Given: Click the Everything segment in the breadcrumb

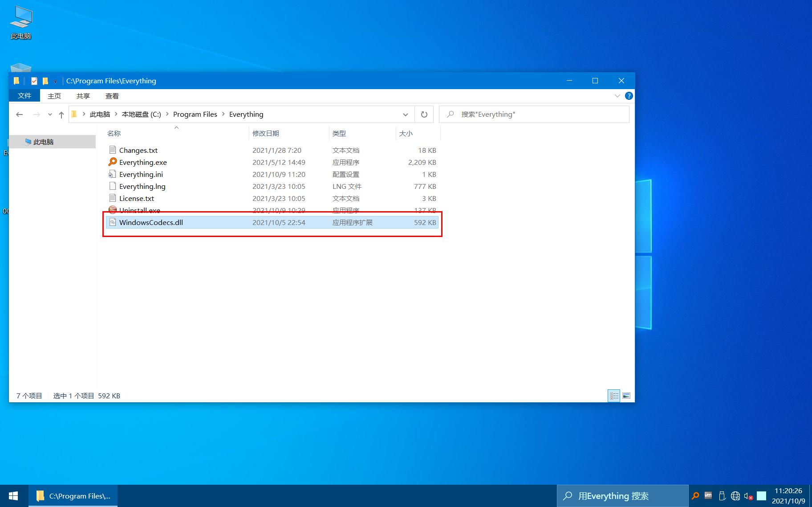Looking at the screenshot, I should [x=246, y=114].
